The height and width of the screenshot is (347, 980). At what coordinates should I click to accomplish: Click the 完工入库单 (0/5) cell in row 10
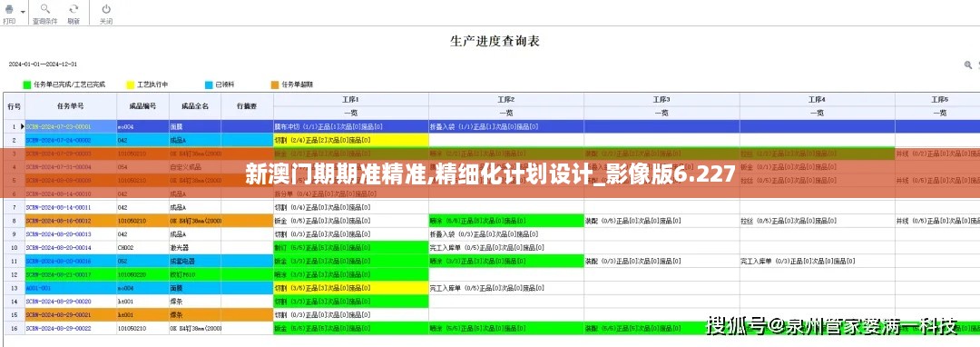click(506, 248)
